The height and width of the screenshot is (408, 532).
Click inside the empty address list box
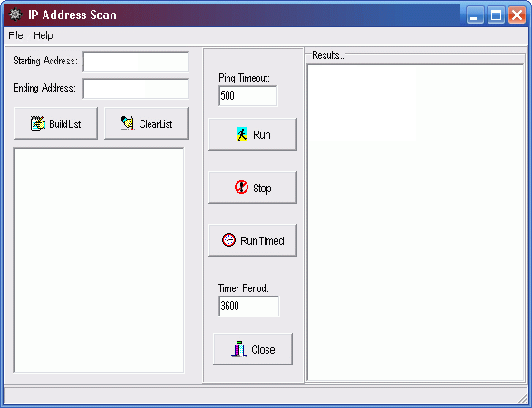99,260
